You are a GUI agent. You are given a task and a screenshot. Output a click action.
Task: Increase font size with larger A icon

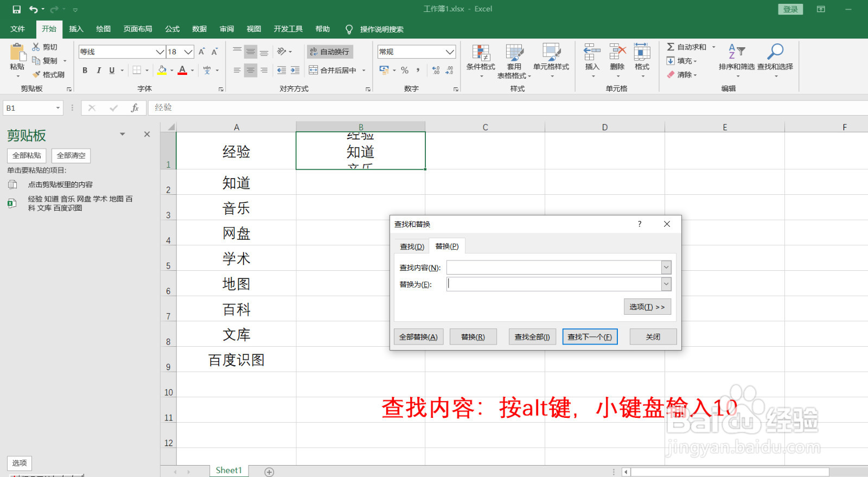coord(202,52)
